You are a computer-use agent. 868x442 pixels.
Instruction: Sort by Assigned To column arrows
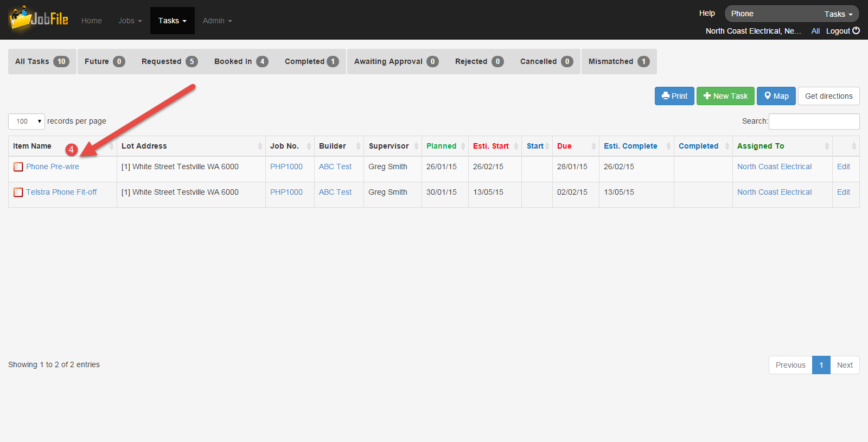[x=827, y=146]
